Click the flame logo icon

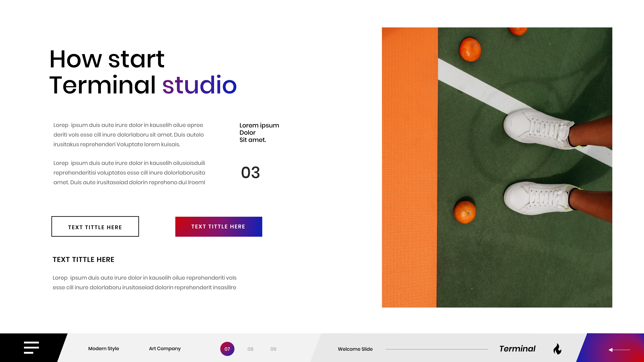point(557,349)
